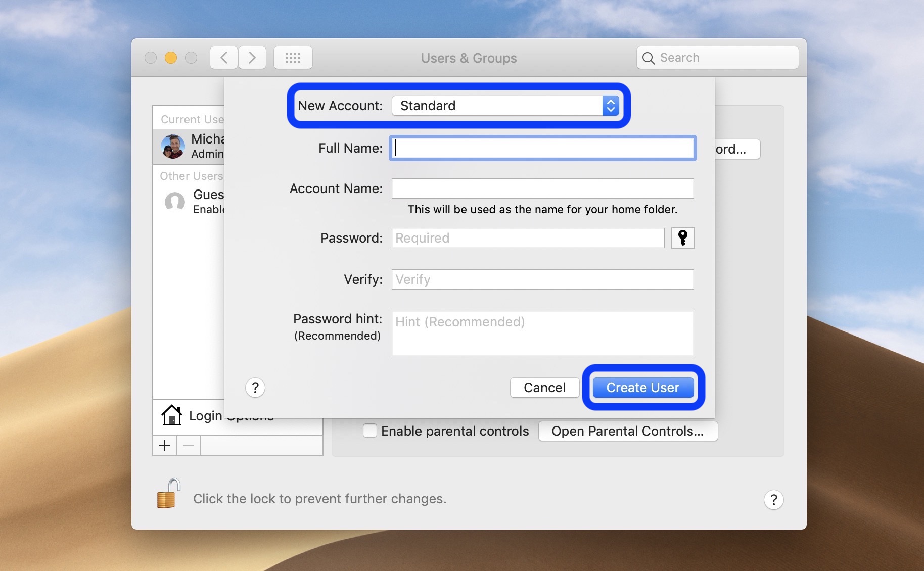Click the Login Options house icon
This screenshot has height=571, width=924.
point(172,415)
